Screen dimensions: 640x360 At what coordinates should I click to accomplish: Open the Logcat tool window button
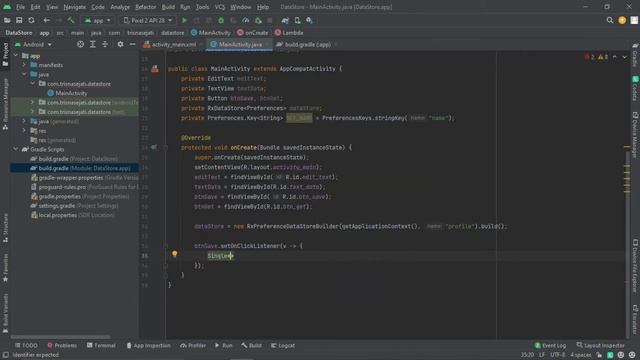tap(283, 345)
